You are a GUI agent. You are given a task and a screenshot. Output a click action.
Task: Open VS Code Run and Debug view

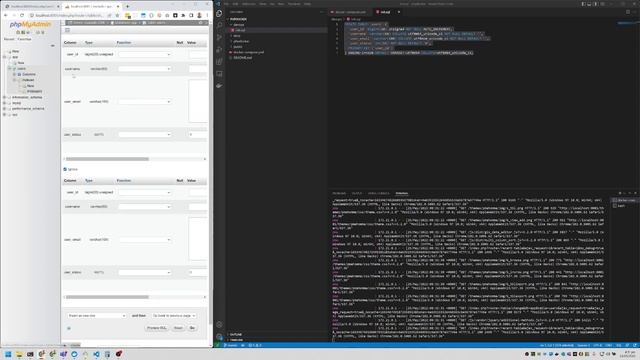click(x=219, y=49)
